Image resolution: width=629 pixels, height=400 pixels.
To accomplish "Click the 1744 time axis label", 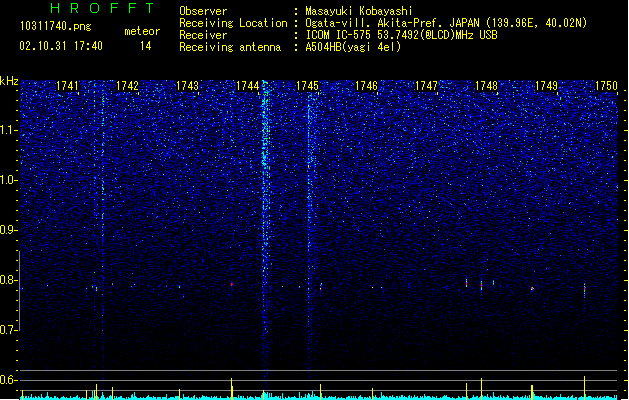I will coord(248,86).
